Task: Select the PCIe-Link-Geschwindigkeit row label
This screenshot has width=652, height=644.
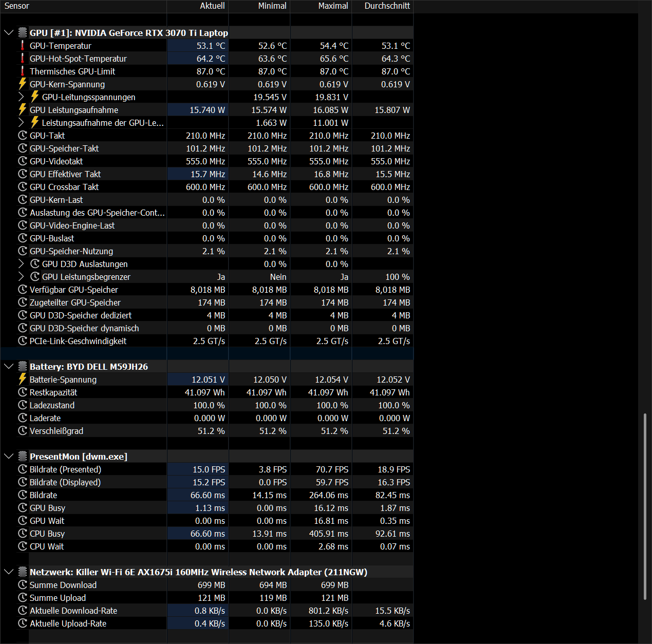Action: tap(78, 341)
